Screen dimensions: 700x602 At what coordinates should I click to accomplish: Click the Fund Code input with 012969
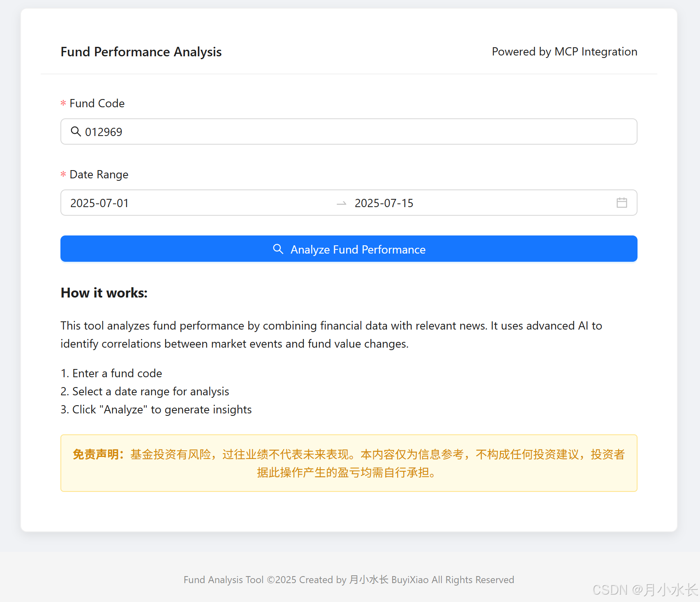(349, 131)
